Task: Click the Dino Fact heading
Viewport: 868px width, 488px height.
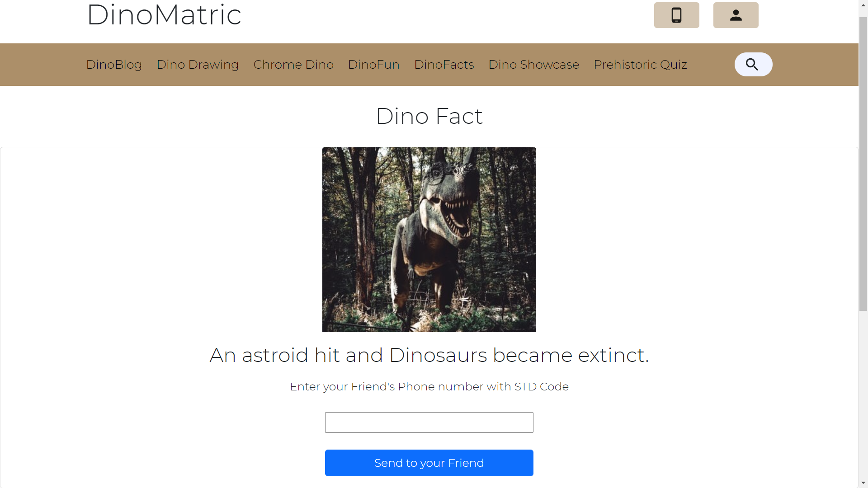Action: coord(429,116)
